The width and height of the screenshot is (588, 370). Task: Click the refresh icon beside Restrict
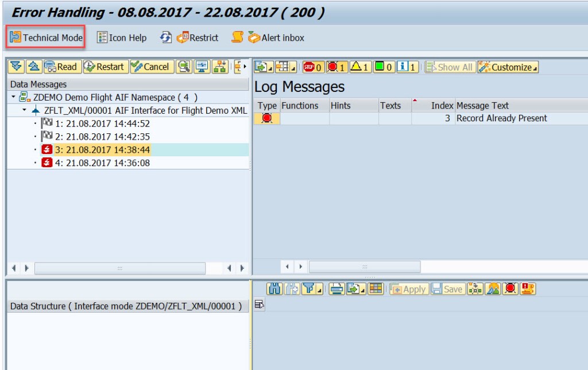[x=165, y=37]
